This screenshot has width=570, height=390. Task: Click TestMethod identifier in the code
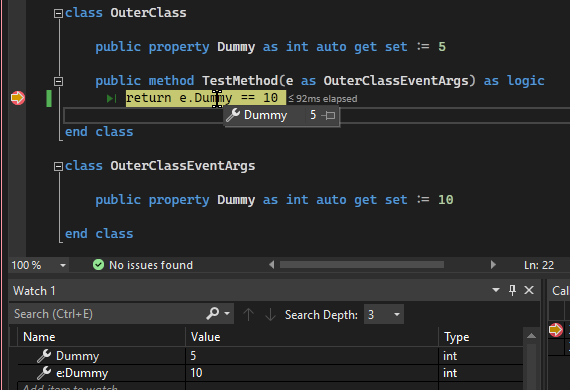point(240,81)
